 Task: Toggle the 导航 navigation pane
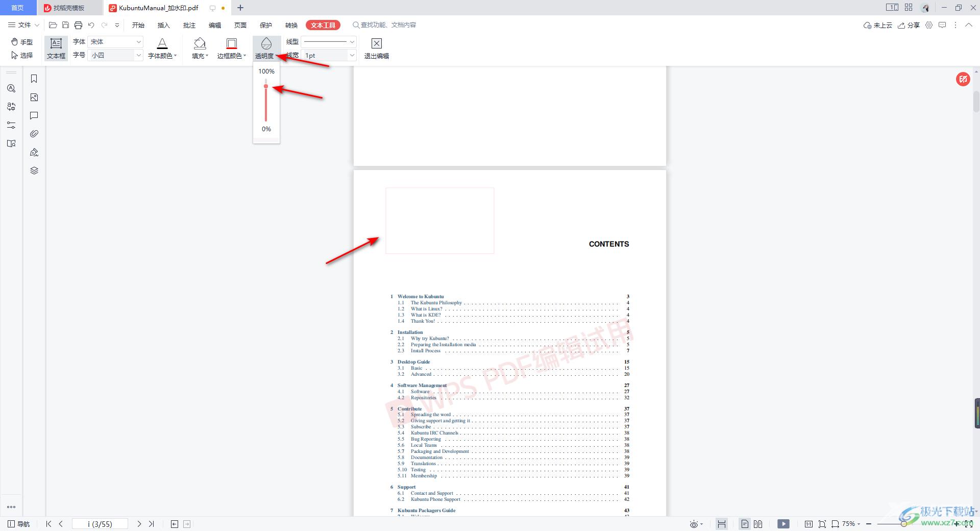point(19,524)
